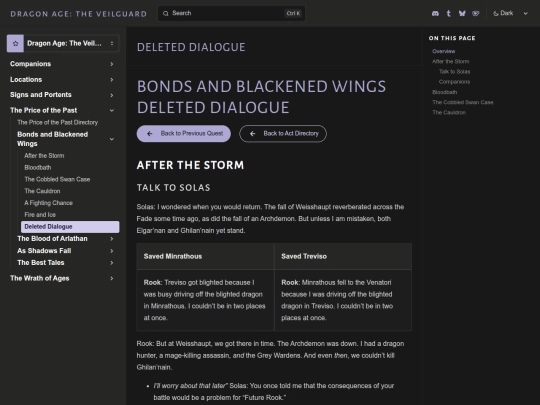Screen dimensions: 540x405
Task: Open Companions sidebar section
Action: [x=30, y=64]
